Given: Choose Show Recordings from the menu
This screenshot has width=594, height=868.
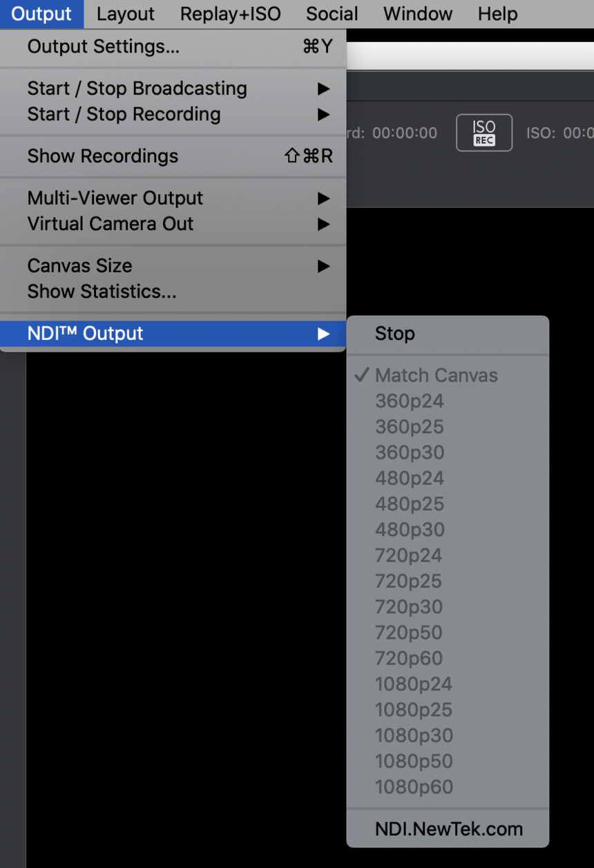Looking at the screenshot, I should 104,156.
